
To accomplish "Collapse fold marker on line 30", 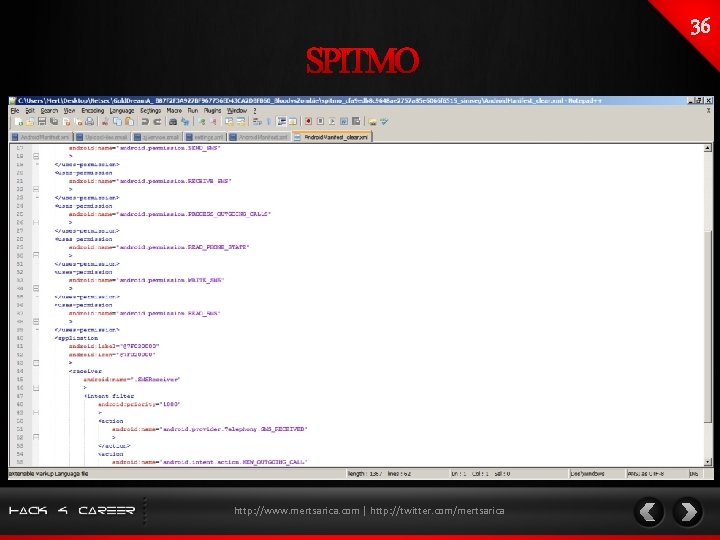I will click(36, 255).
